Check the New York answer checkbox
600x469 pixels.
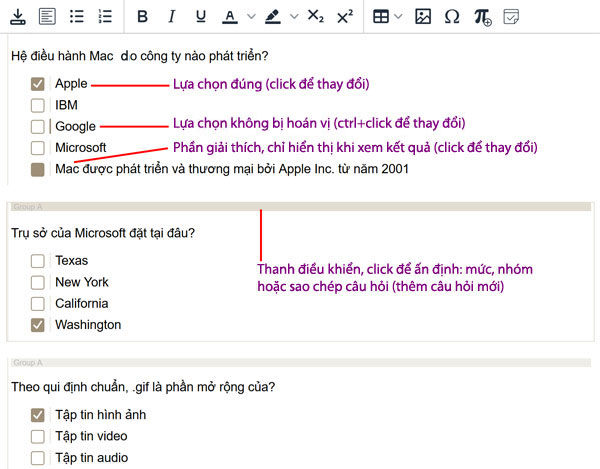pos(38,282)
